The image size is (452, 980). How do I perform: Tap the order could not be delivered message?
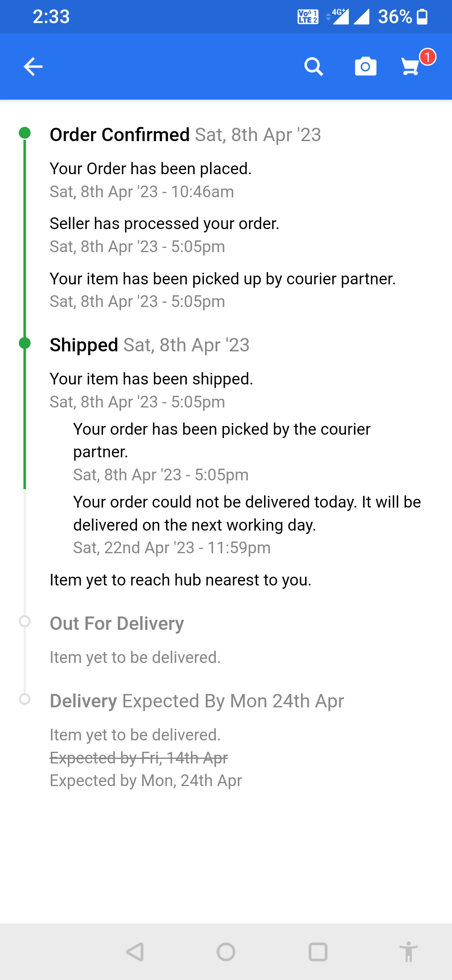pyautogui.click(x=247, y=513)
